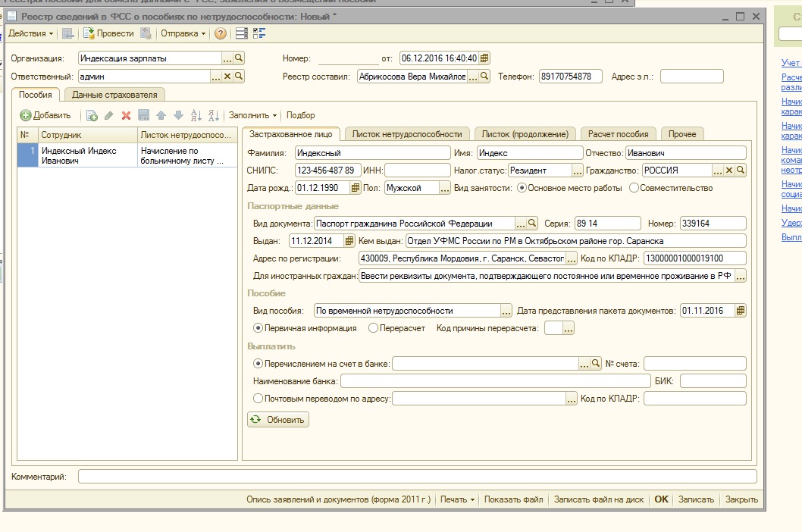The image size is (802, 532).
Task: Search organization with the magnifier icon
Action: coord(239,58)
